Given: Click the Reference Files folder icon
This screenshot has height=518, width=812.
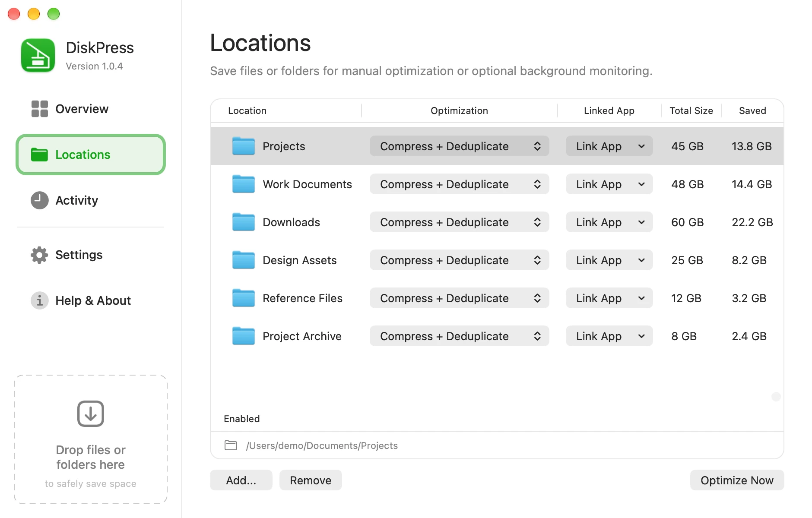Looking at the screenshot, I should 244,298.
